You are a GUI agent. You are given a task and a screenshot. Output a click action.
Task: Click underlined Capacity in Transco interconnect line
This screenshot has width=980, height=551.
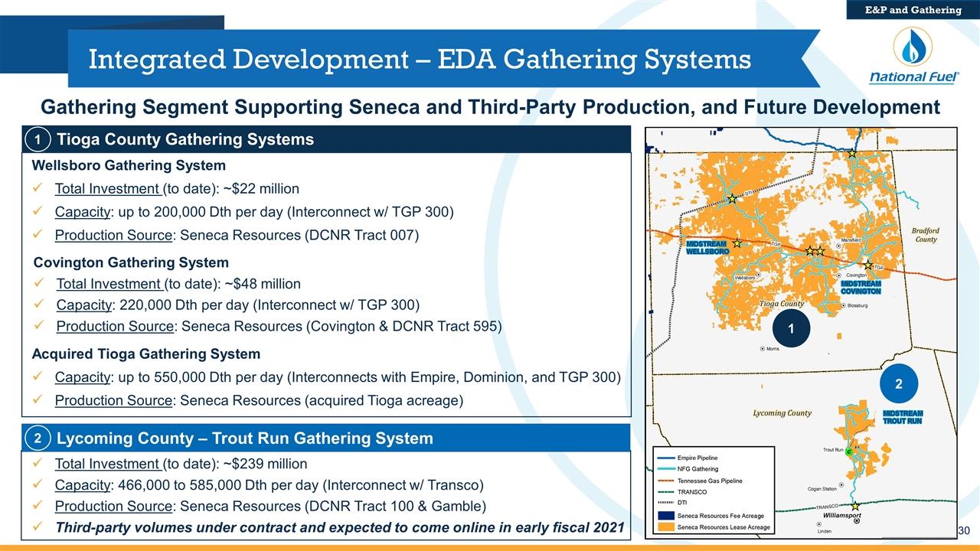click(83, 485)
